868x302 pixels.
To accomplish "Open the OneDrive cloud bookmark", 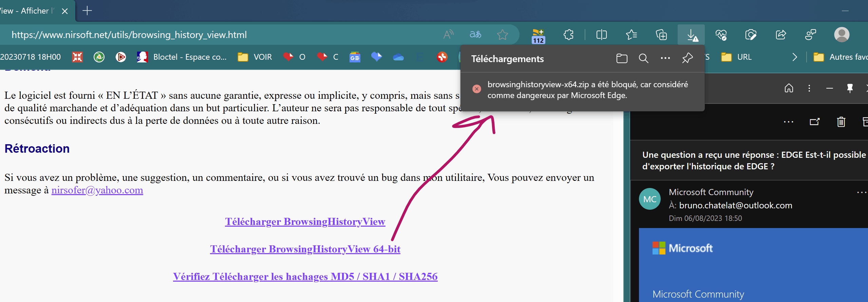I will click(398, 57).
